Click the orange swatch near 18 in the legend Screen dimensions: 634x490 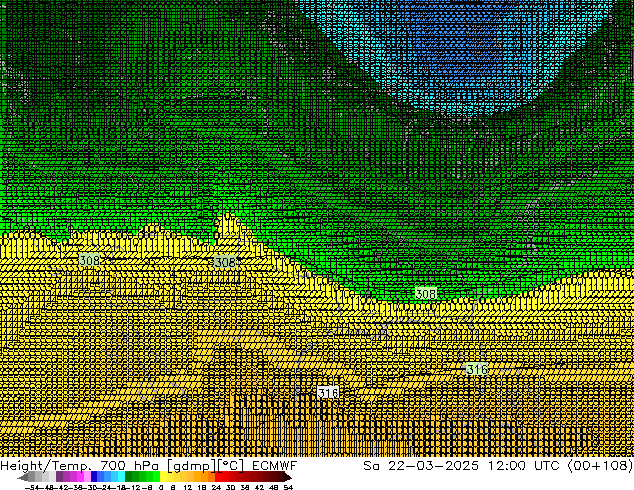pyautogui.click(x=205, y=477)
